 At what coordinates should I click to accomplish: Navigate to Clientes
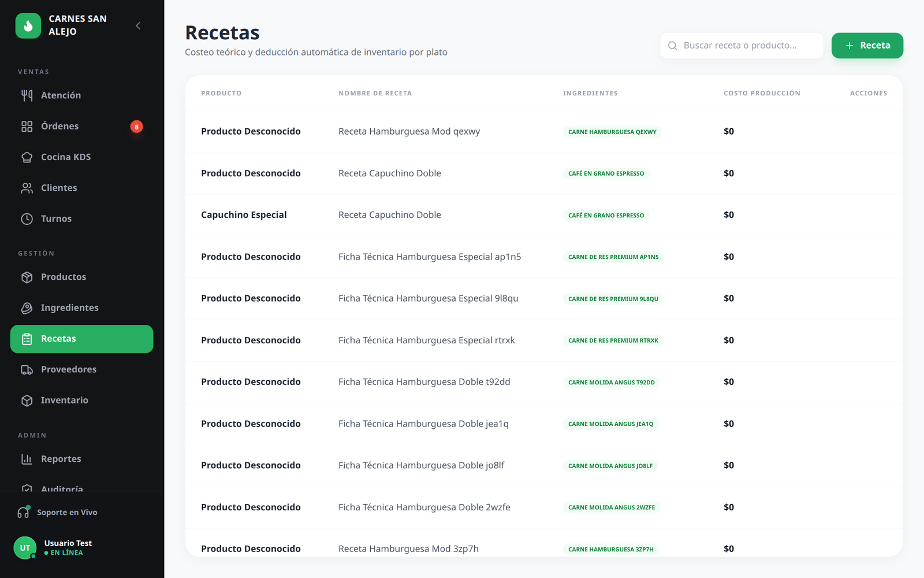point(81,188)
